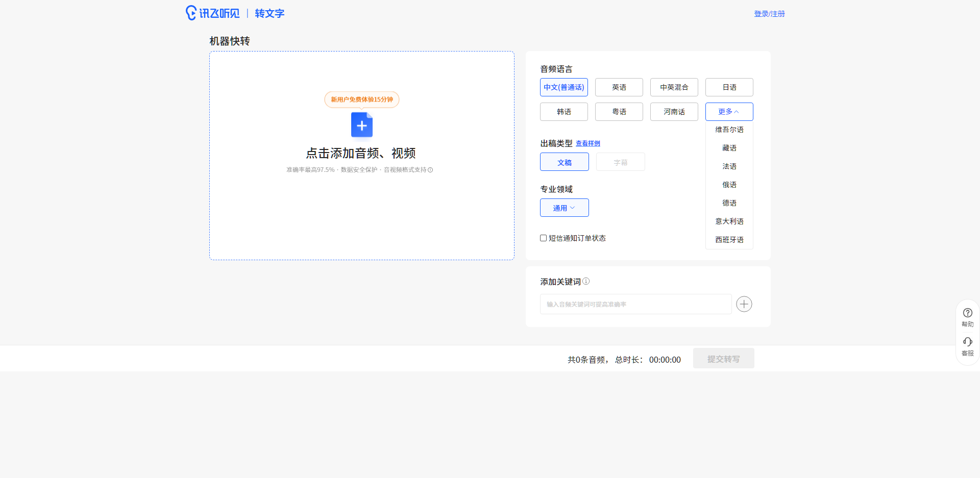Choose 字幕 output type

(x=621, y=162)
